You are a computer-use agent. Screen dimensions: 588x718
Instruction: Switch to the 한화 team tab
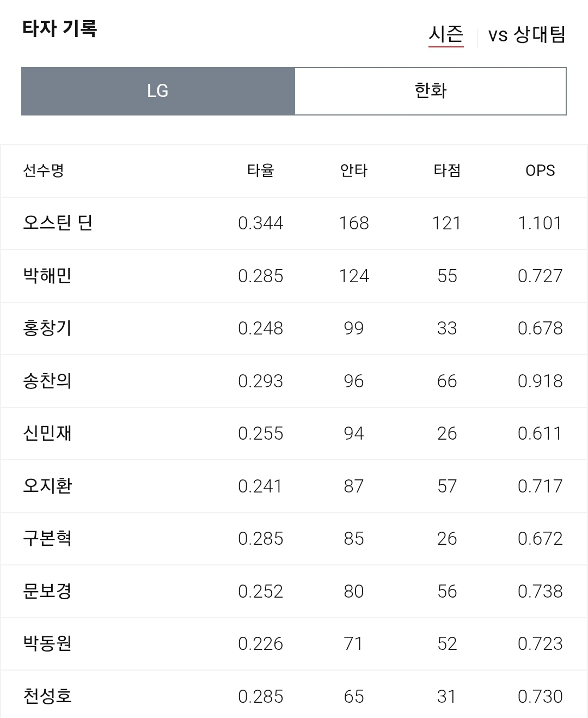[431, 91]
